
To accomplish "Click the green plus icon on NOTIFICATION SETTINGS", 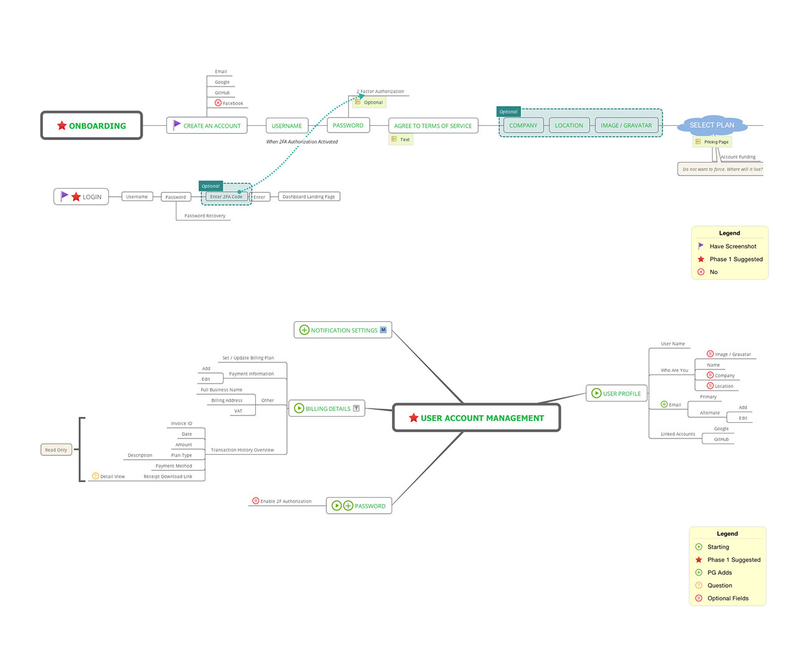I will [x=304, y=330].
